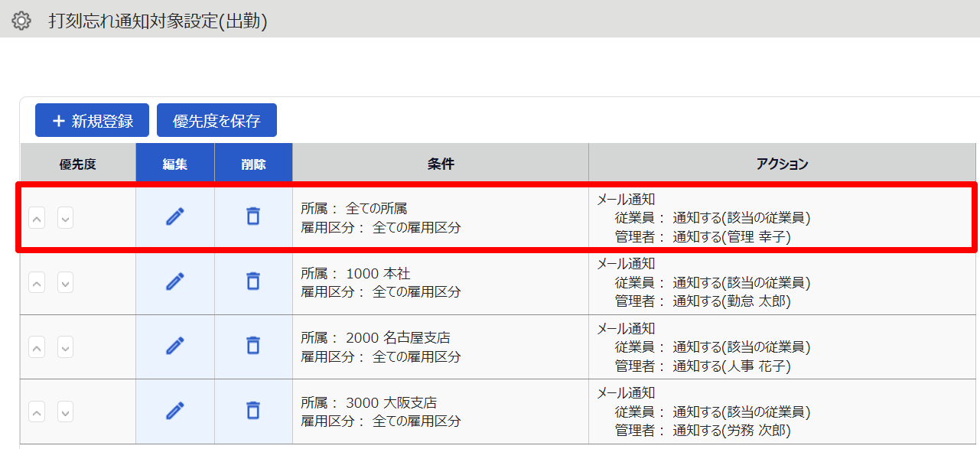Delete the 3000 大阪支店 rule with trash icon
Viewport: 980px width, 449px height.
pyautogui.click(x=253, y=411)
